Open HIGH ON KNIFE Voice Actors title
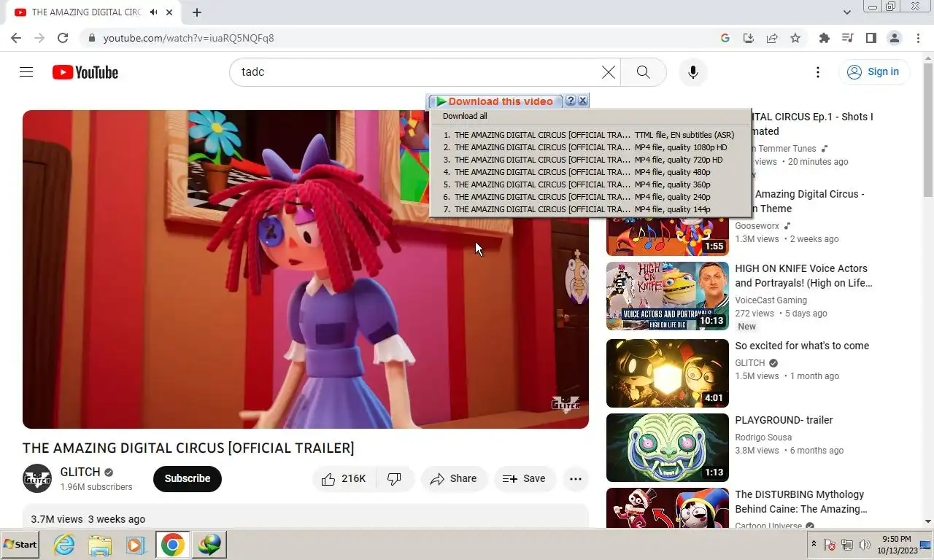Viewport: 934px width, 560px height. 803,276
